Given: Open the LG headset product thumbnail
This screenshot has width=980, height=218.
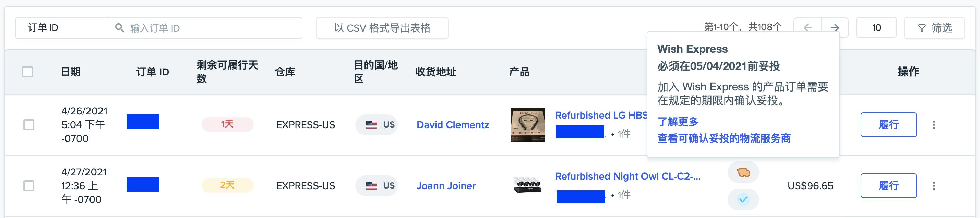Looking at the screenshot, I should tap(528, 125).
